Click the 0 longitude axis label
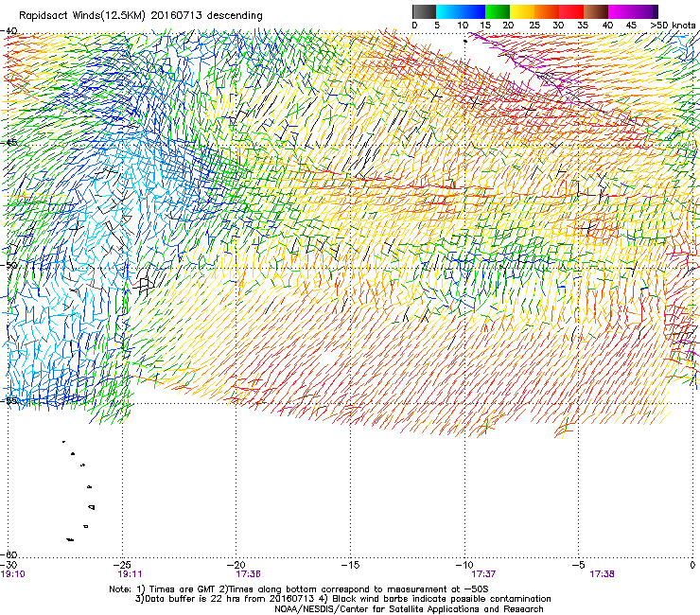This screenshot has height=615, width=700. pyautogui.click(x=692, y=566)
